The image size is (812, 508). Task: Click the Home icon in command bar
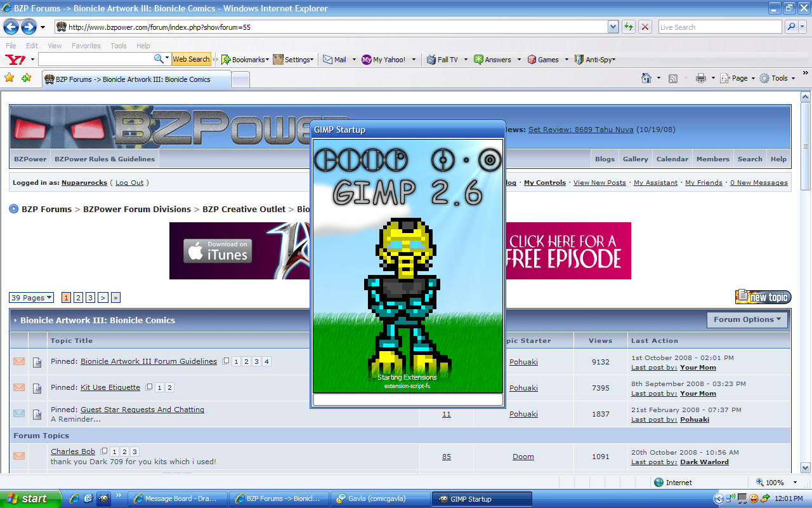646,78
